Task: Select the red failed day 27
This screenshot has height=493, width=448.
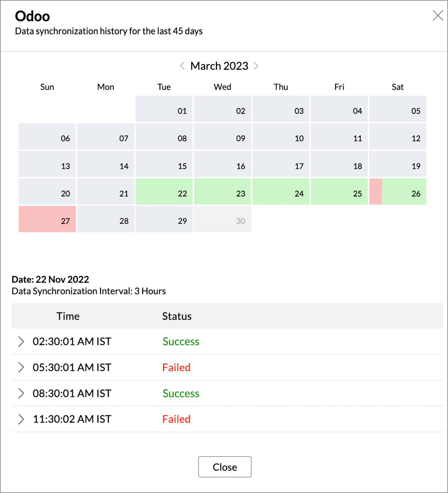Action: click(x=47, y=219)
